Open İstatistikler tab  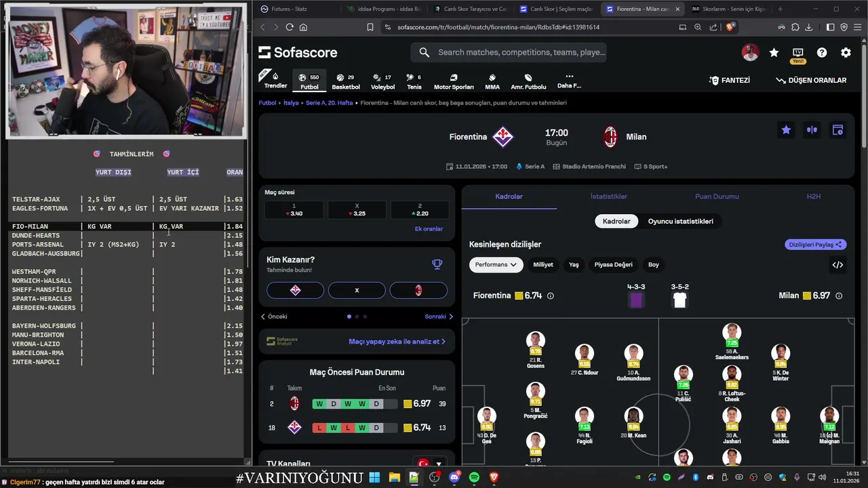point(608,197)
